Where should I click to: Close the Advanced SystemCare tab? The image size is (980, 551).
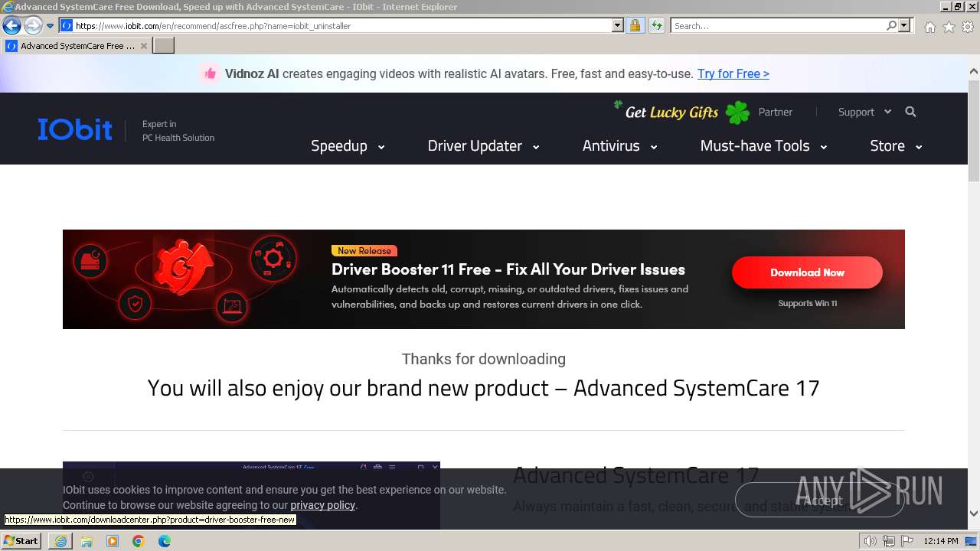point(144,46)
